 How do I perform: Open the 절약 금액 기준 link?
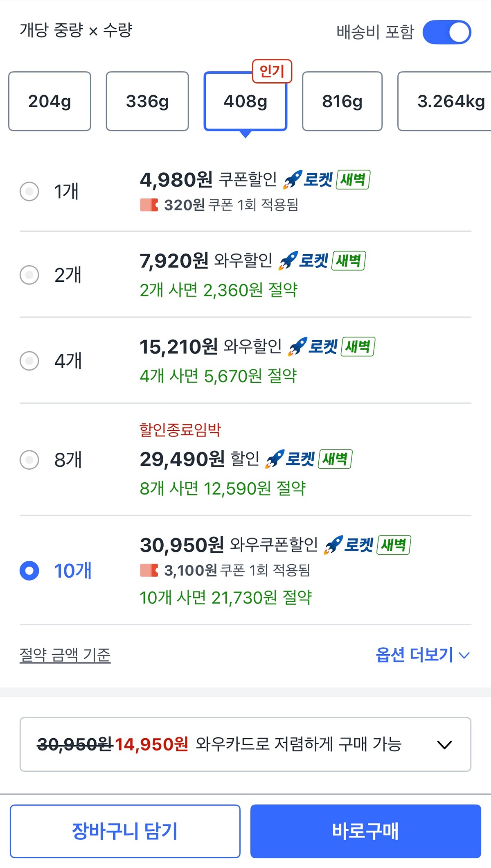click(65, 655)
